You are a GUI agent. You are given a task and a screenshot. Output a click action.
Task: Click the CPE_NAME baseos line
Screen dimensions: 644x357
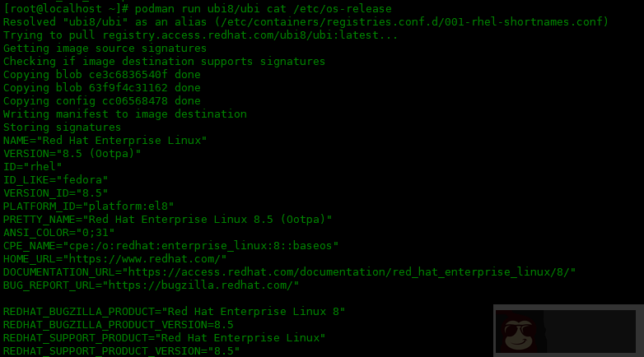coord(170,245)
